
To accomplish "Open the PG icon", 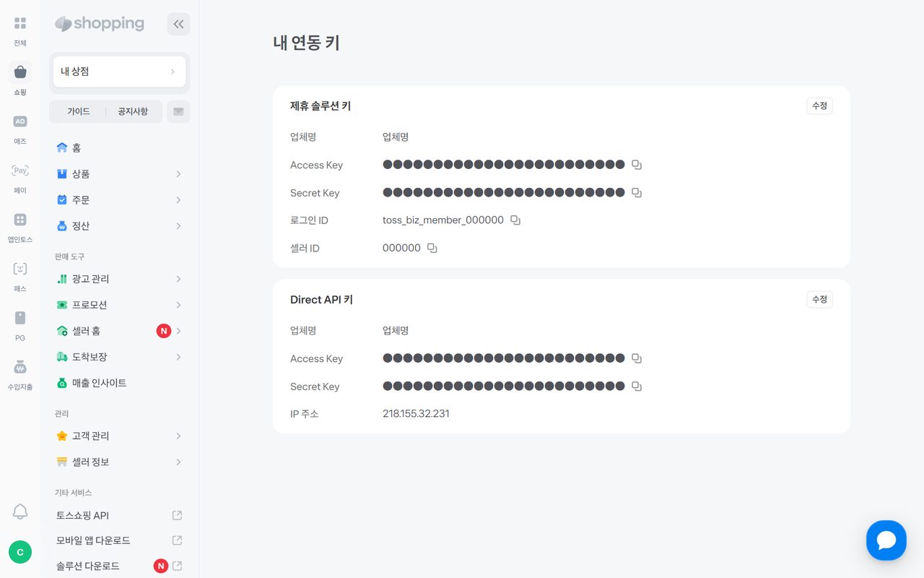I will 20,318.
